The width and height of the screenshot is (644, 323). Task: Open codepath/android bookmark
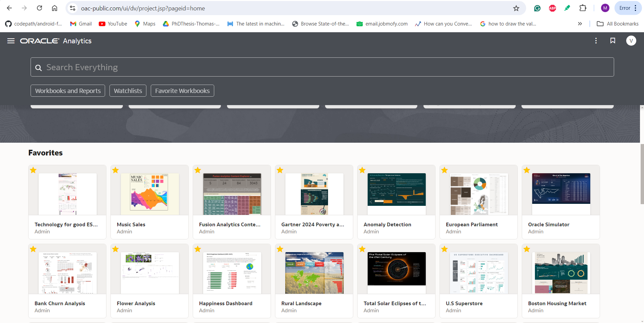(34, 24)
